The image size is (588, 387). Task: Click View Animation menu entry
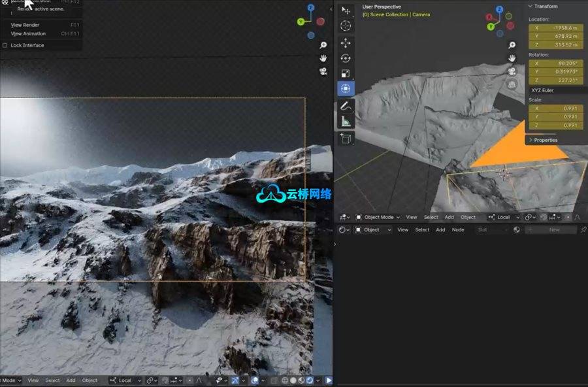pyautogui.click(x=29, y=33)
